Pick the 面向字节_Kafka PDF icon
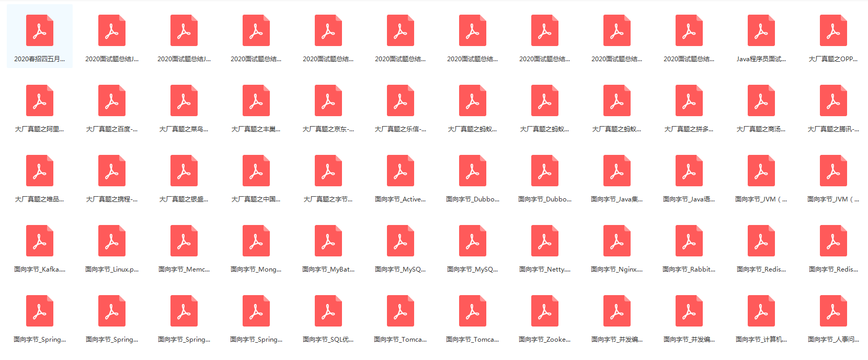Screen dimensions: 868x360 tap(40, 241)
